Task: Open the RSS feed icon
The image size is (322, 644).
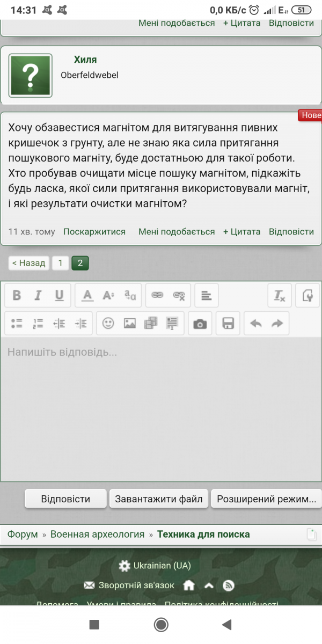Action: click(229, 585)
